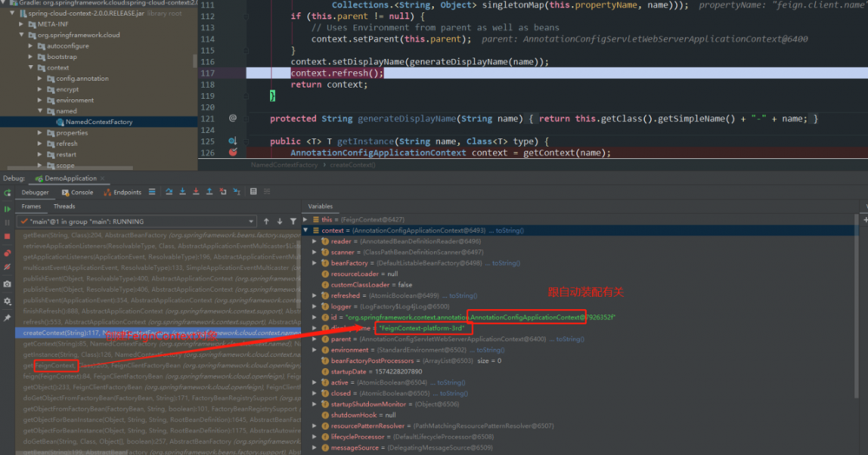Toggle frames filter funnel icon

pyautogui.click(x=293, y=221)
